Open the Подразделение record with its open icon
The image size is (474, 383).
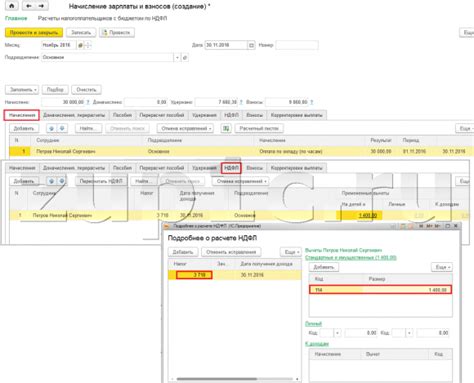[185, 58]
